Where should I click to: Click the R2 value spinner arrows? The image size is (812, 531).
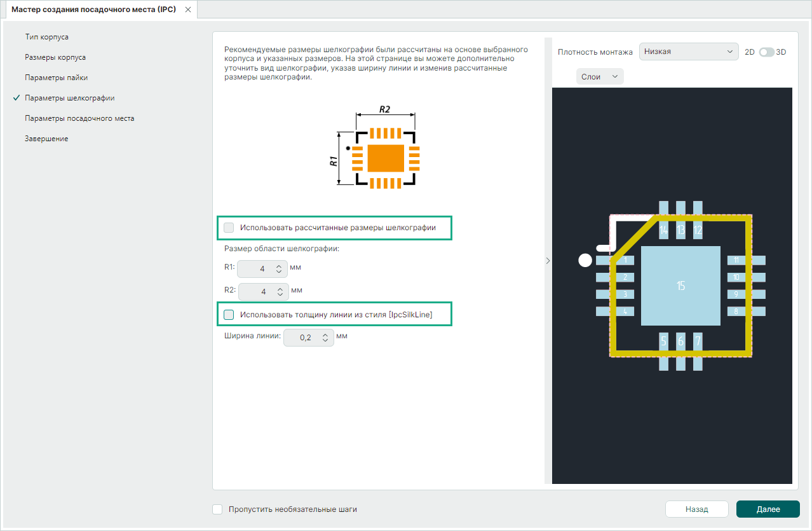click(x=279, y=292)
